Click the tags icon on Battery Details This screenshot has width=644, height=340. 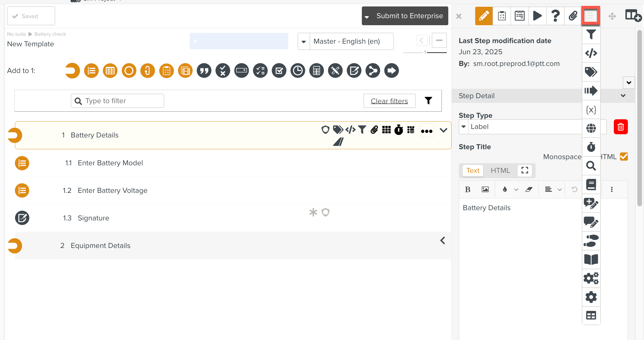click(338, 130)
